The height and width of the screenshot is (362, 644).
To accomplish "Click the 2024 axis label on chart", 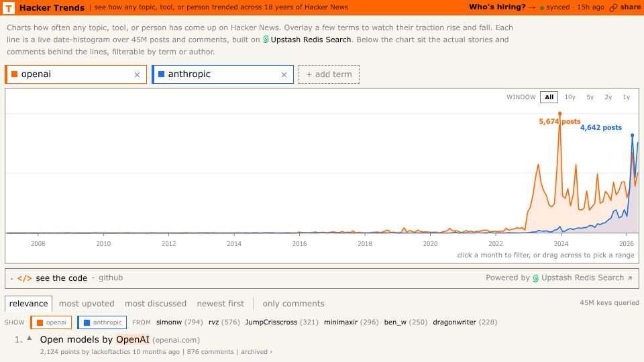I will [561, 244].
